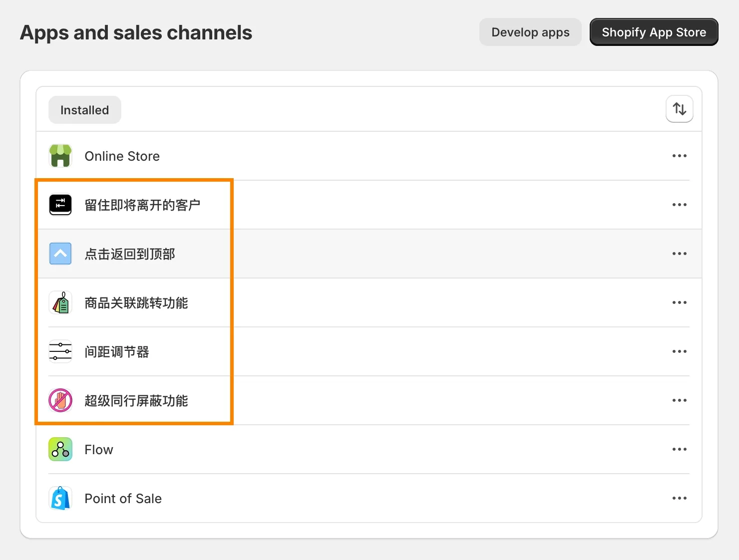Expand the Point of Sale actions menu
The image size is (739, 560).
679,498
